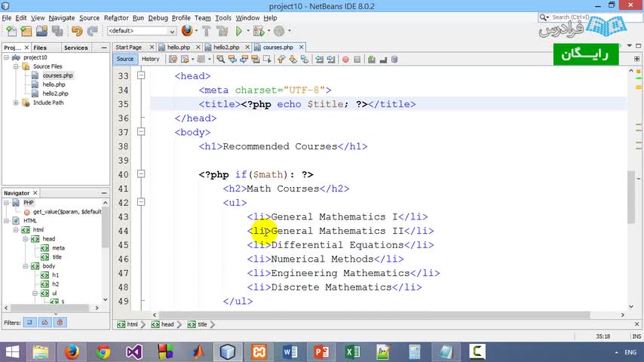Click the Profile Project round icon
The width and height of the screenshot is (644, 362).
[x=279, y=31]
